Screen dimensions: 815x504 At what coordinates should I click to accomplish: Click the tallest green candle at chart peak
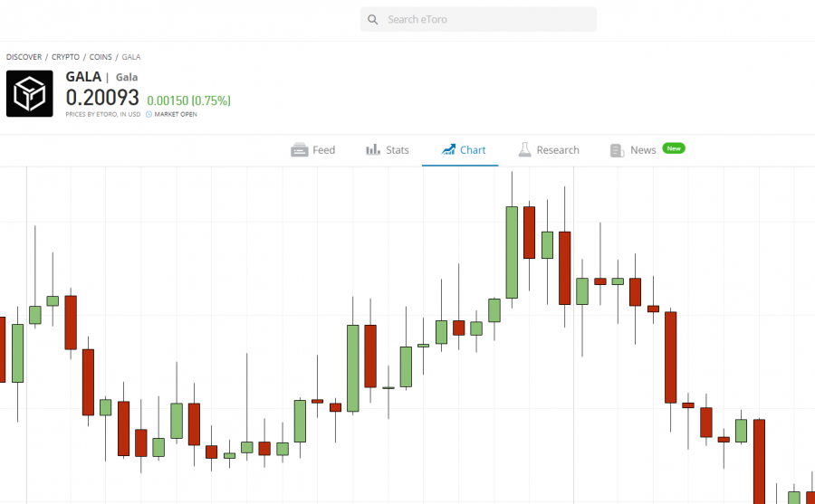click(x=512, y=252)
